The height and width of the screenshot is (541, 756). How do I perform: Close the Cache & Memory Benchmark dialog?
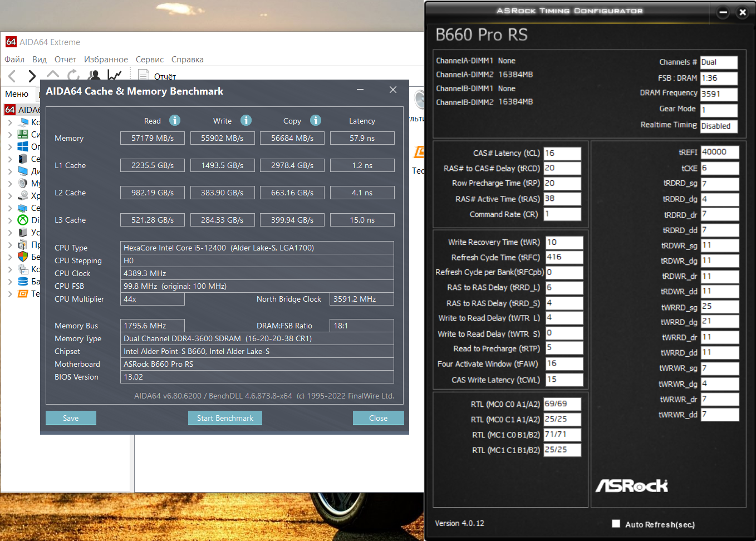(393, 90)
